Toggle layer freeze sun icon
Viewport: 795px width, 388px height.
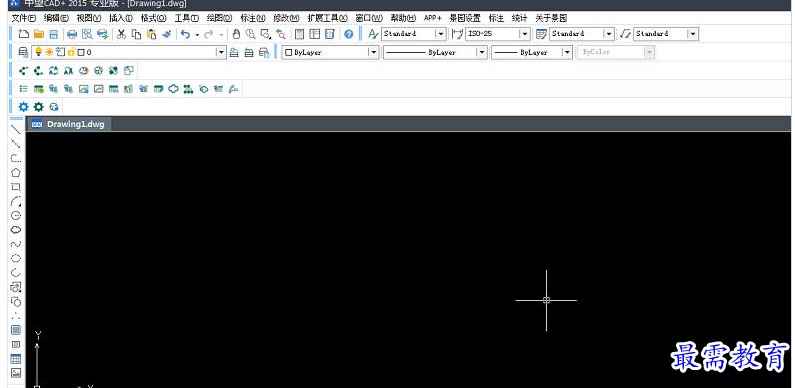coord(49,52)
